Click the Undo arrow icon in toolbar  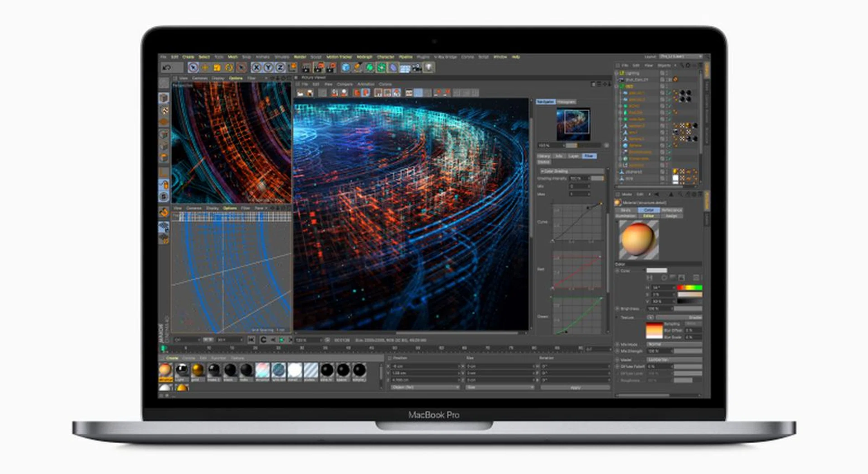tap(167, 67)
